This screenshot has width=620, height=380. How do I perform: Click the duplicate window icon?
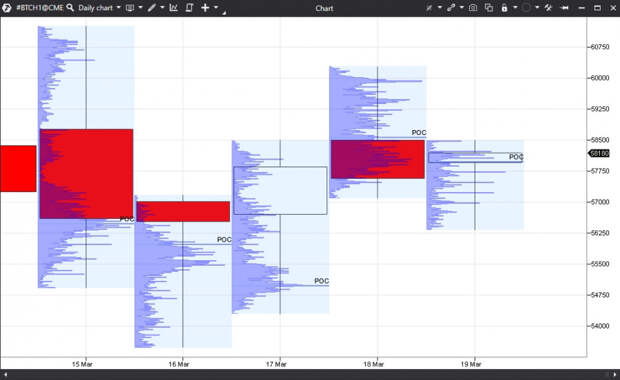pyautogui.click(x=489, y=8)
